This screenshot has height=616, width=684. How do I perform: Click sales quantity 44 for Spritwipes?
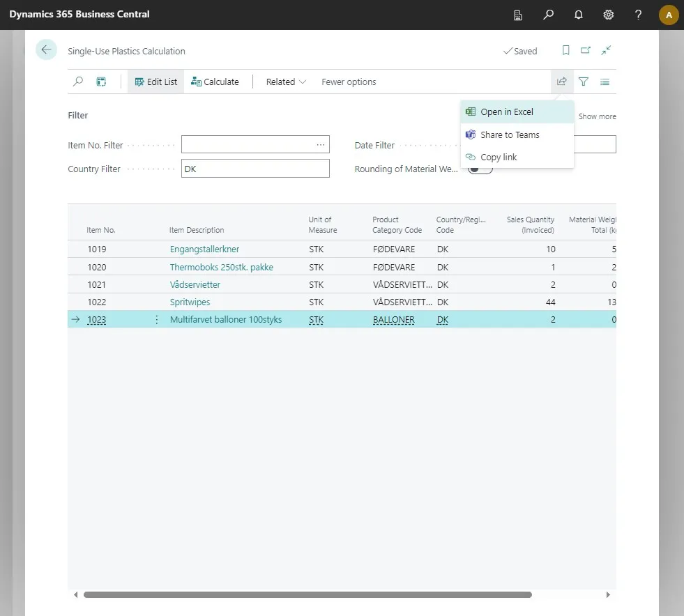[551, 302]
